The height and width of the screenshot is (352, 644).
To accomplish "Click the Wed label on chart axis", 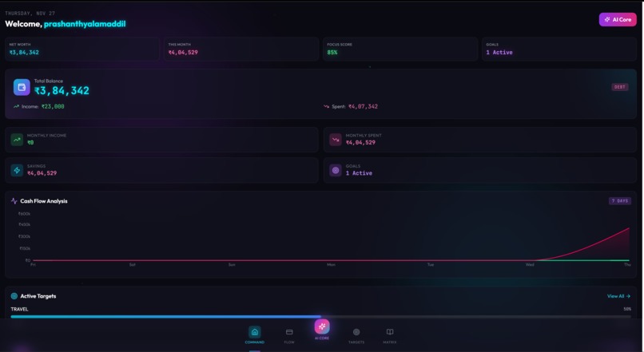I will click(530, 265).
